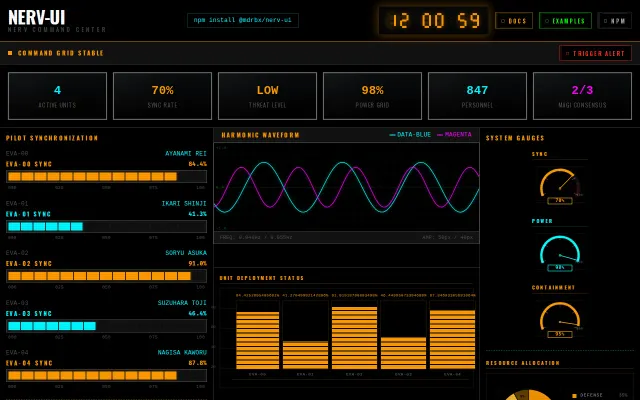Viewport: 640px width, 400px height.
Task: Open the 847 Personnel card
Action: click(x=477, y=96)
